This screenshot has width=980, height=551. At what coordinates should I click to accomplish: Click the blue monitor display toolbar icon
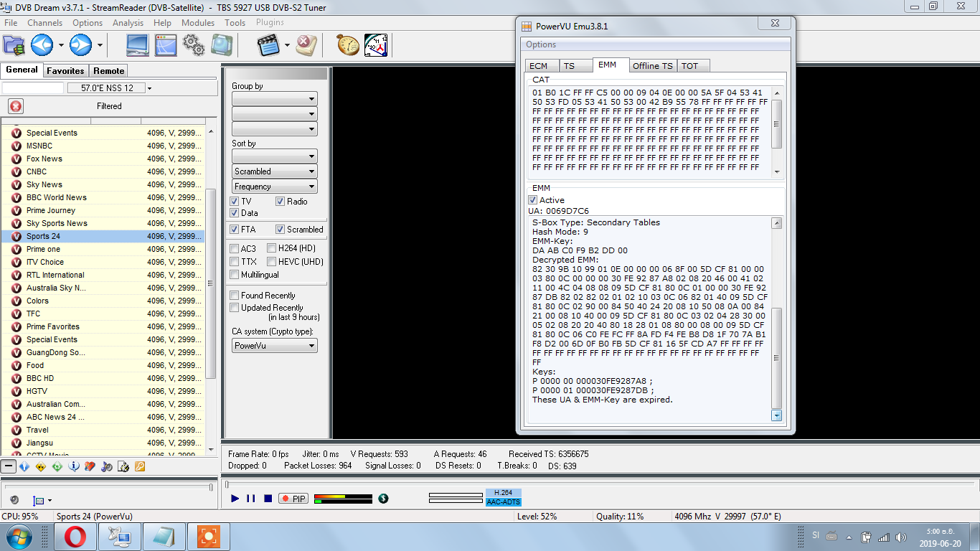click(x=138, y=45)
